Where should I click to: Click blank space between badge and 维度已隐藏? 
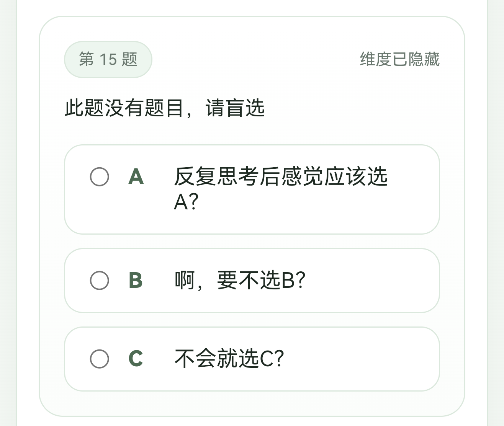click(253, 59)
